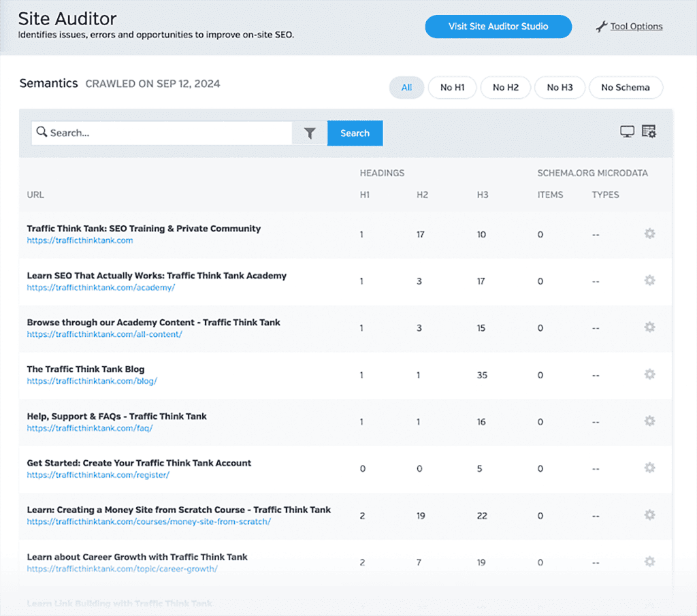Screen dimensions: 697x616
Task: Click the wrench Tool Options link
Action: [629, 27]
